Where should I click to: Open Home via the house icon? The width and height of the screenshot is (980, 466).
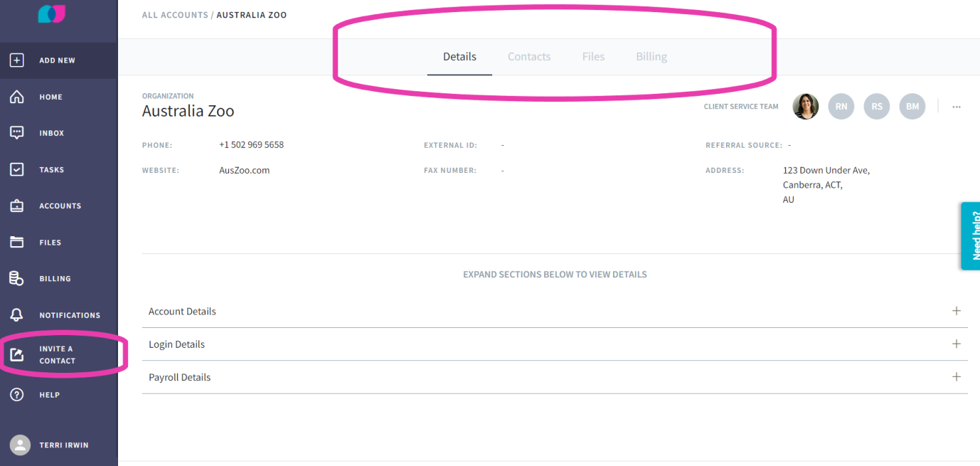tap(16, 97)
